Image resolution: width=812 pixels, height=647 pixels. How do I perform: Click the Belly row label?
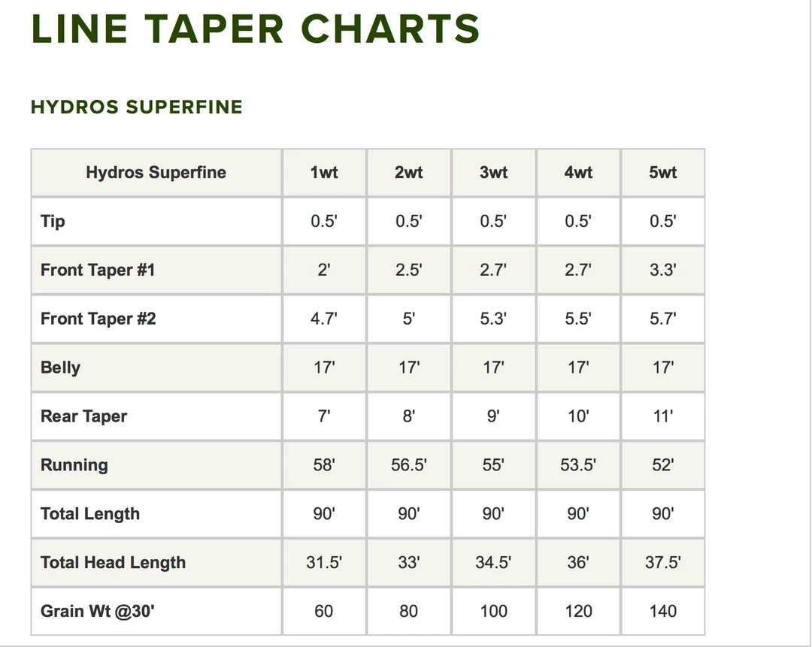pyautogui.click(x=61, y=367)
